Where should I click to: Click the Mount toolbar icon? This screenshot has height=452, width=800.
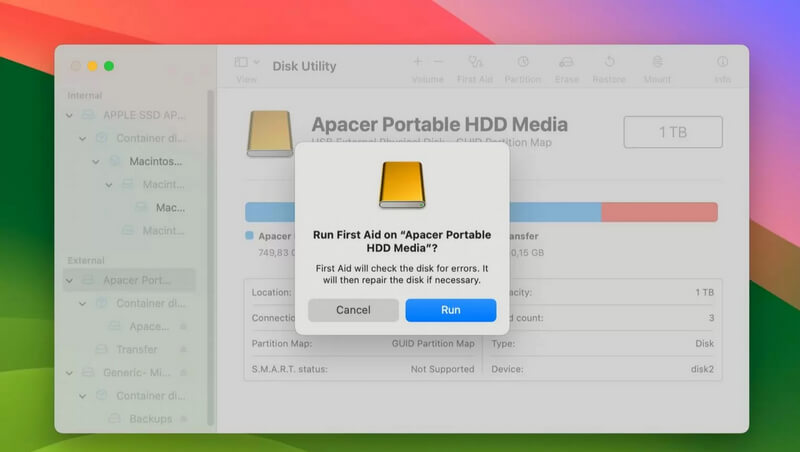657,63
